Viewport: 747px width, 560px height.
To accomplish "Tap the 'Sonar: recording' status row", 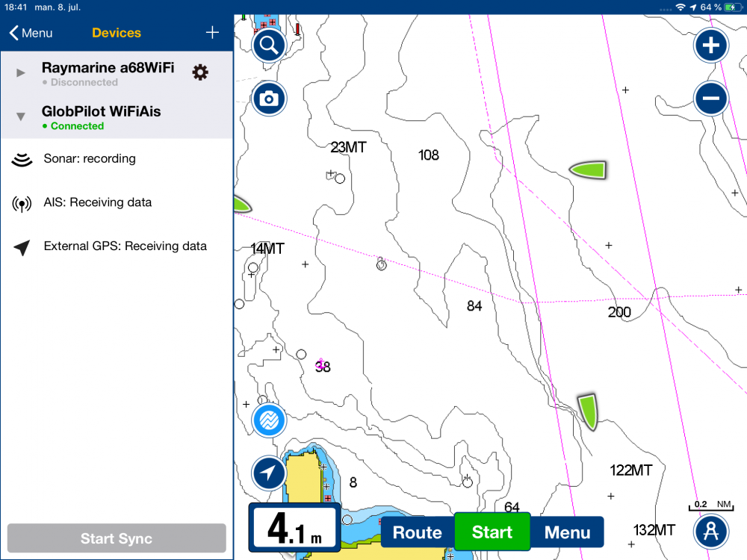I will pos(117,159).
